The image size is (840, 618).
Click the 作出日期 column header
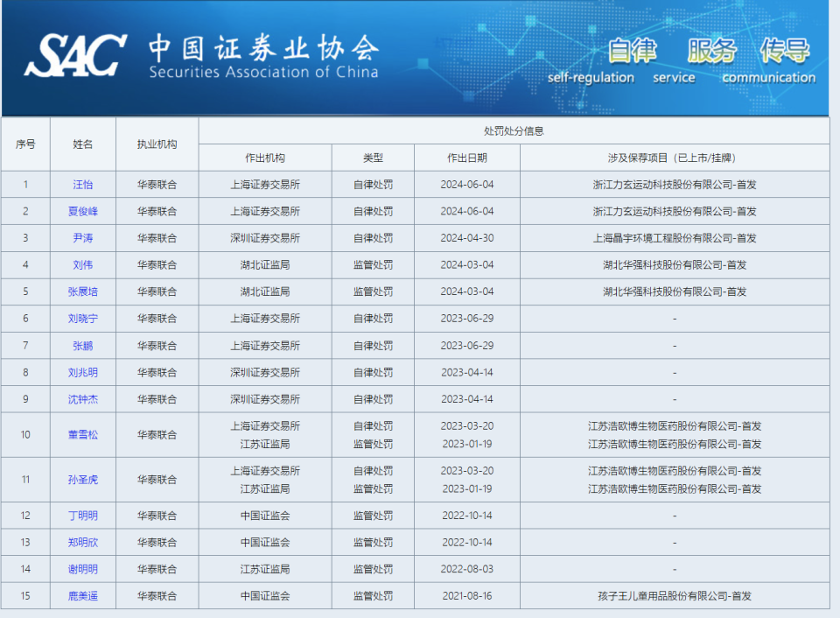[x=467, y=158]
